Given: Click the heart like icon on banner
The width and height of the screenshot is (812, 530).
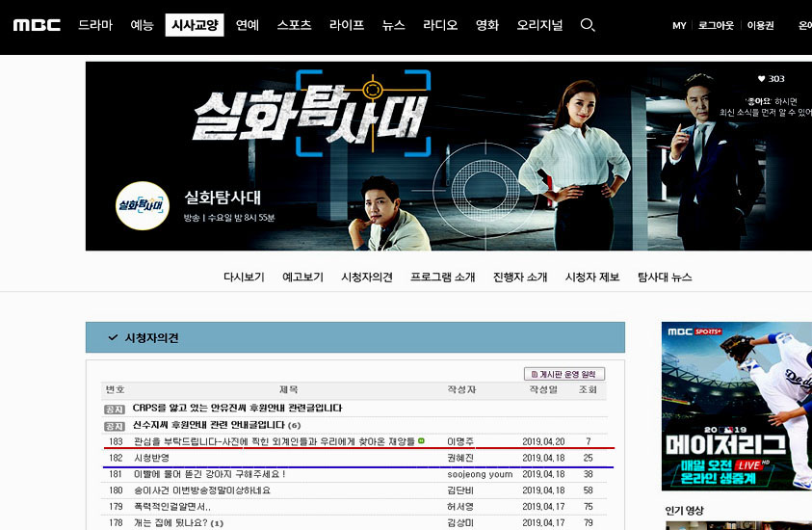Looking at the screenshot, I should pyautogui.click(x=761, y=79).
